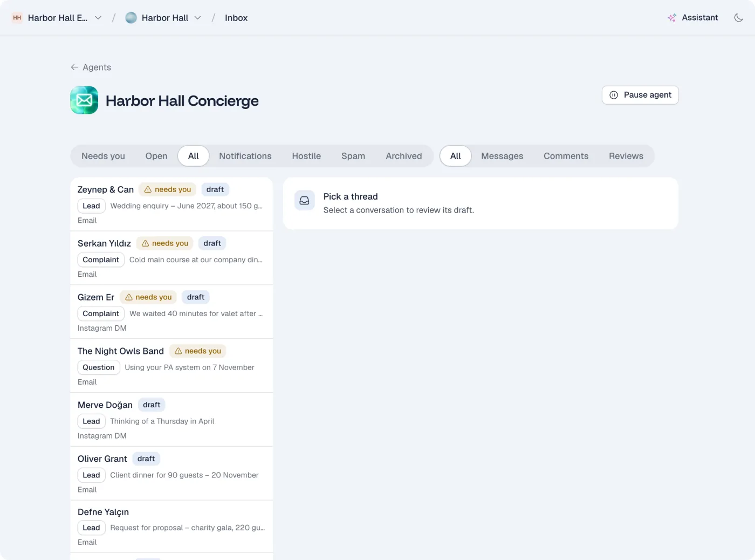Click the Pause agent button

(640, 95)
